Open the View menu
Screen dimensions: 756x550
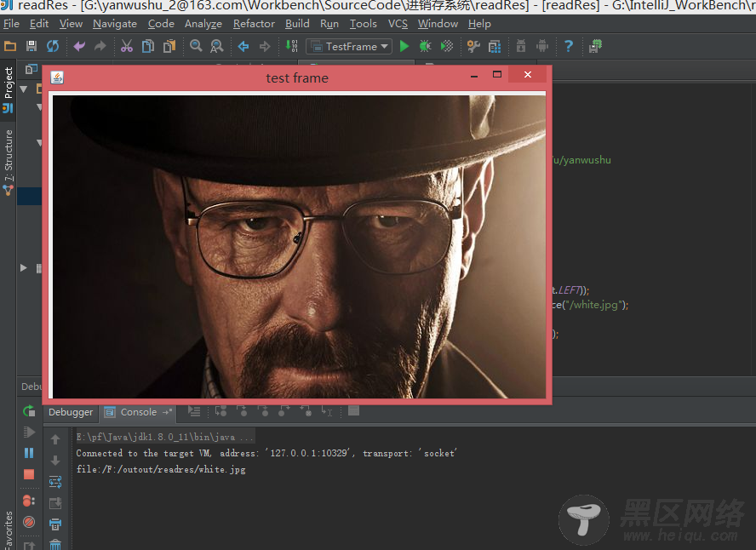coord(71,24)
